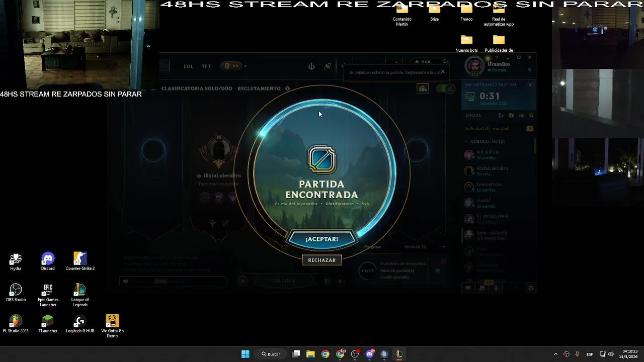644x362 pixels.
Task: Open friend list options icon
Action: 521,115
